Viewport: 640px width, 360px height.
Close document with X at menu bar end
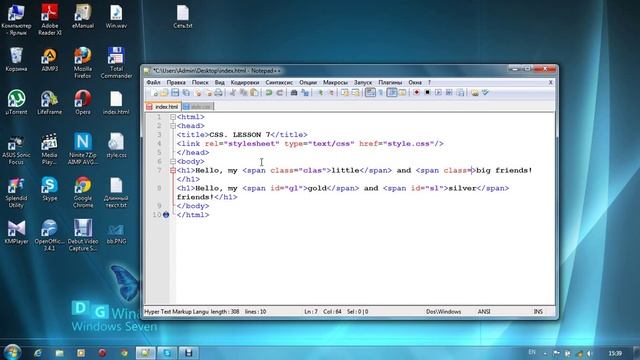[551, 82]
